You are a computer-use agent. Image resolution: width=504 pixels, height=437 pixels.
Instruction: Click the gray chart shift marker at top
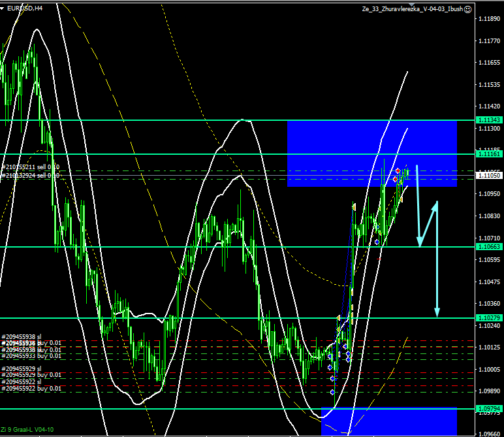pyautogui.click(x=411, y=5)
